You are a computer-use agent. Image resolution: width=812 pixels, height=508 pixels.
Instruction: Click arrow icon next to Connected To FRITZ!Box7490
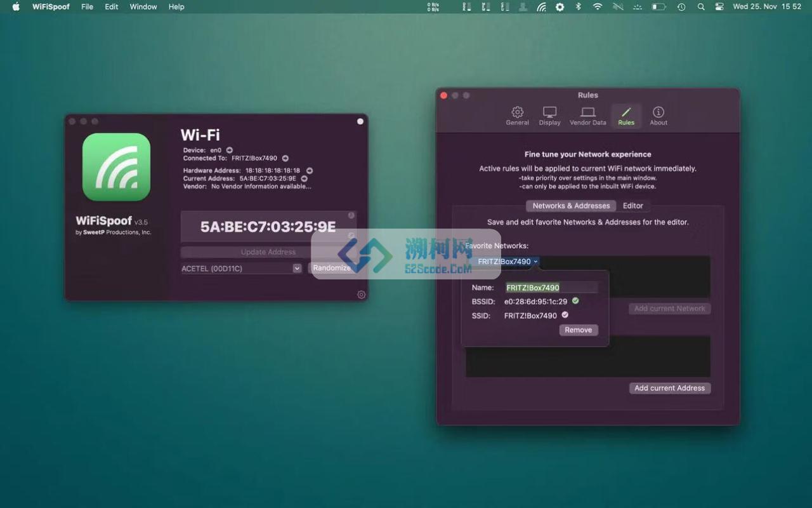285,158
